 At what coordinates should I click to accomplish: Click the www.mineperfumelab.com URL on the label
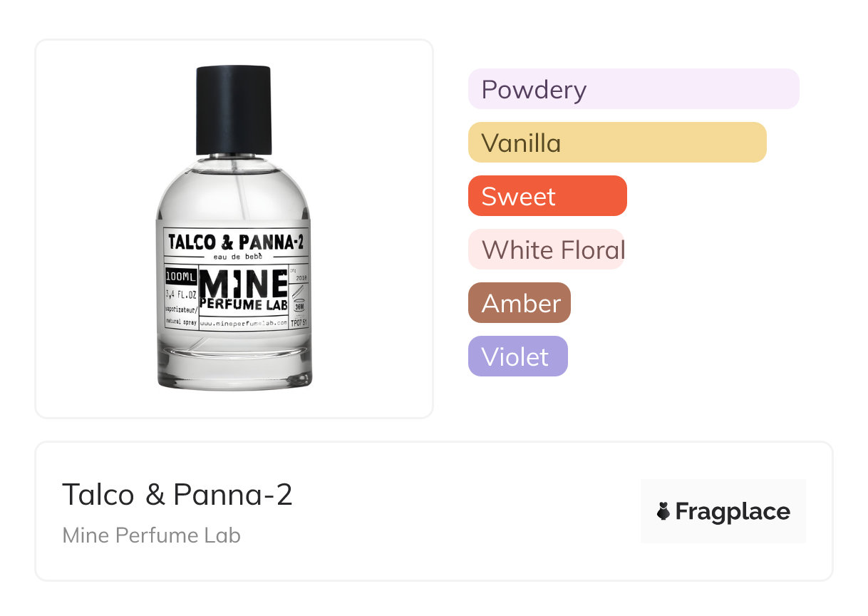click(x=244, y=323)
